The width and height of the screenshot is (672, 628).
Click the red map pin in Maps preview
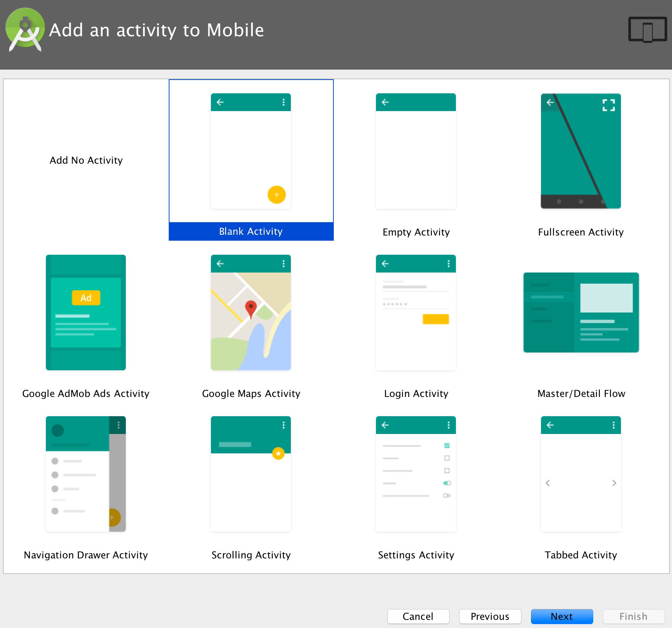point(251,309)
